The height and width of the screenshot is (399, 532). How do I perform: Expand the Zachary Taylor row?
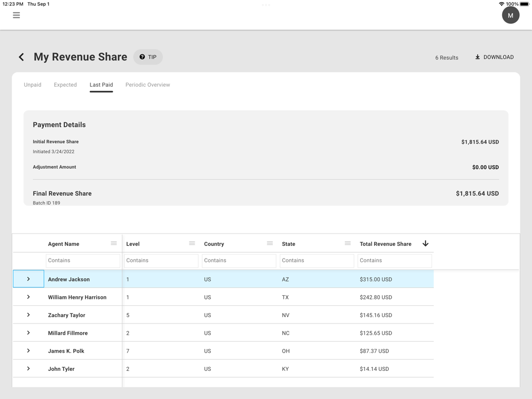pos(29,315)
